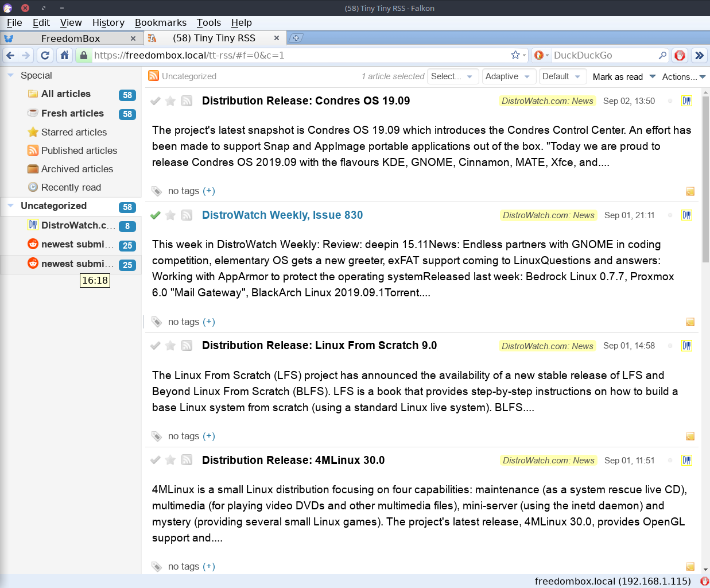
Task: Click the AdBlock icon in the status bar
Action: pos(704,581)
